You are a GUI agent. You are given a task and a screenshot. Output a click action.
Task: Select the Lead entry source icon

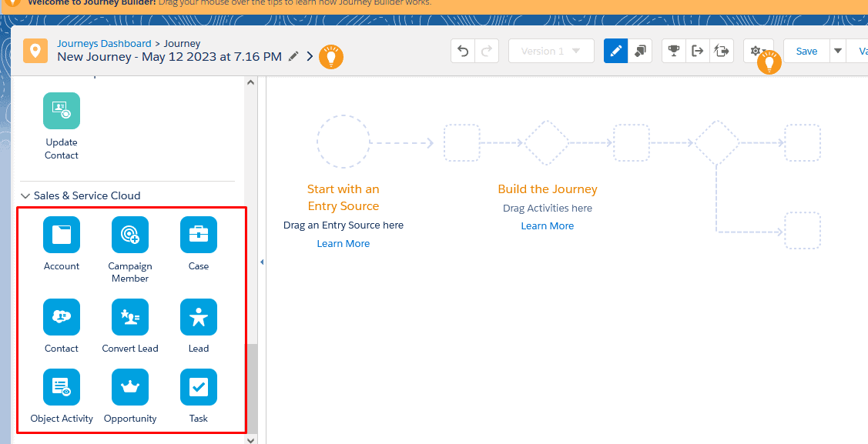pyautogui.click(x=198, y=317)
